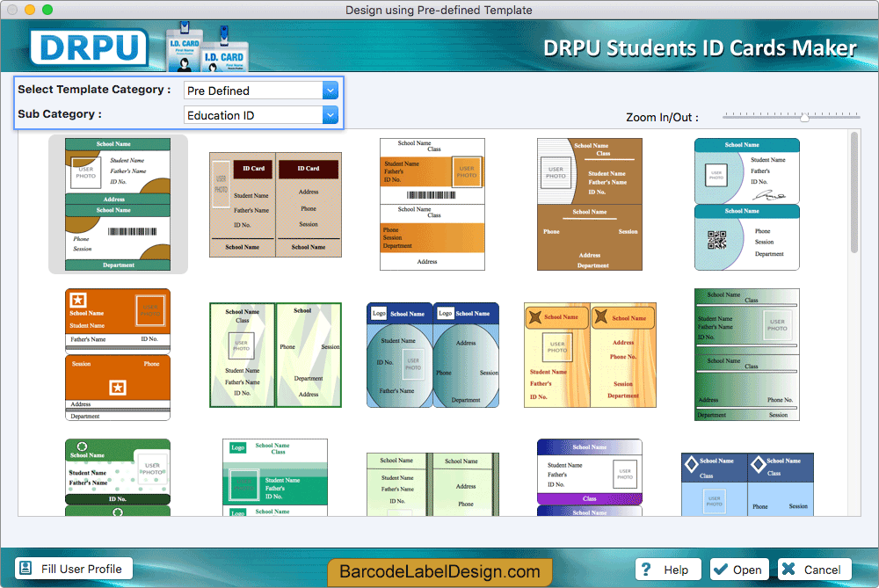Image resolution: width=879 pixels, height=588 pixels.
Task: Select the green dotted School Name template
Action: tap(118, 477)
